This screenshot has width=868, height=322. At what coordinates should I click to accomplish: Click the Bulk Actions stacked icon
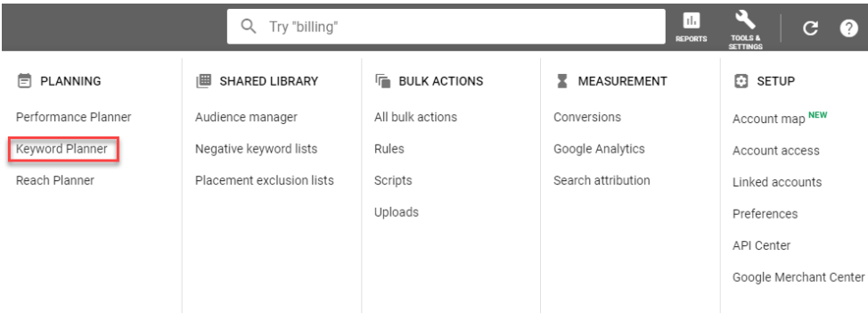tap(382, 81)
